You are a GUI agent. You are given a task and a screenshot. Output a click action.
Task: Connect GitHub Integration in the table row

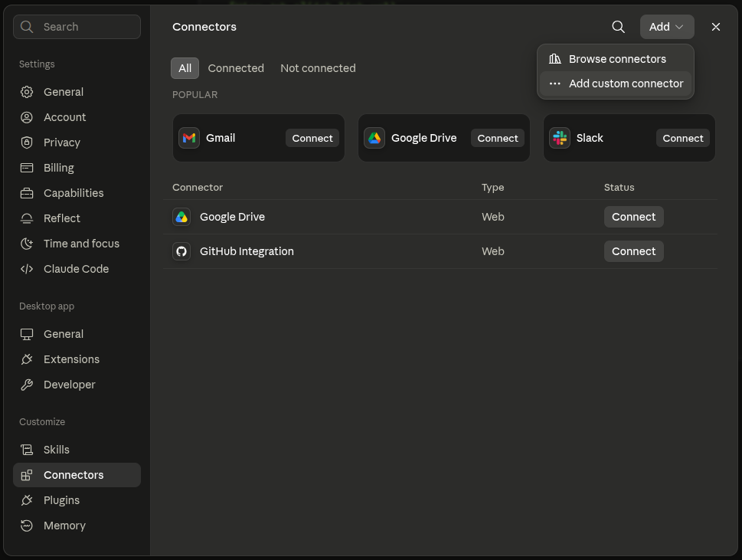tap(633, 251)
